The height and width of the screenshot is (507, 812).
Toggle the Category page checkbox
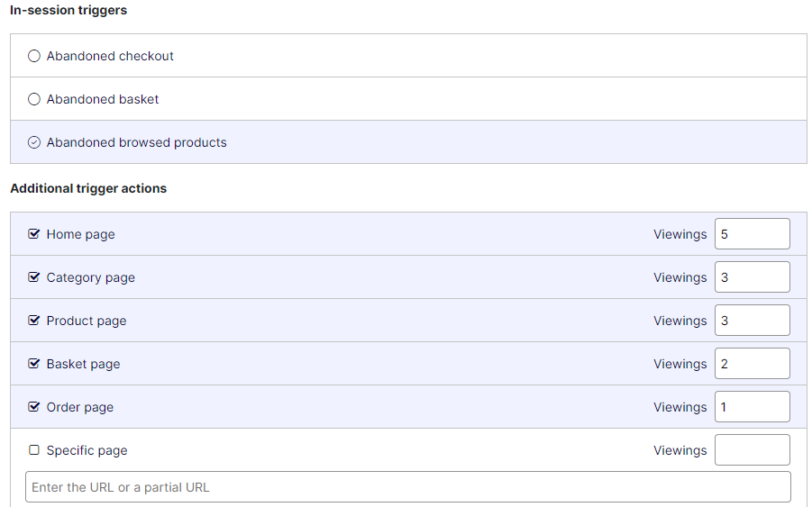point(34,277)
